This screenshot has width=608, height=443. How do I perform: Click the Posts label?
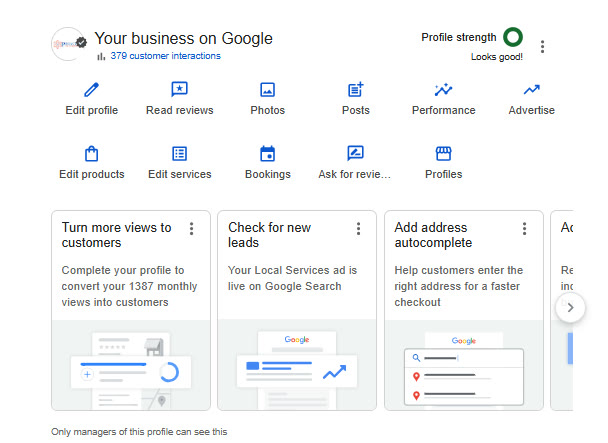(356, 110)
